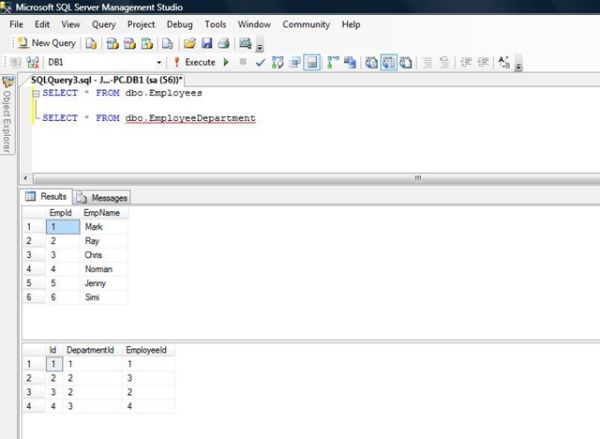Viewport: 600px width, 439px height.
Task: Open the Object Explorer side tab
Action: pyautogui.click(x=7, y=115)
